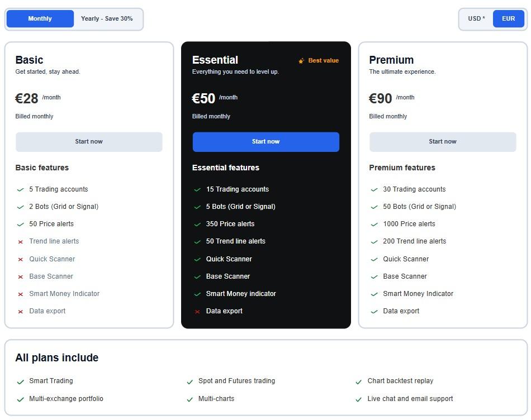Image resolution: width=531 pixels, height=420 pixels.
Task: Click the checkmark next to 1000 Price alerts
Action: 374,225
